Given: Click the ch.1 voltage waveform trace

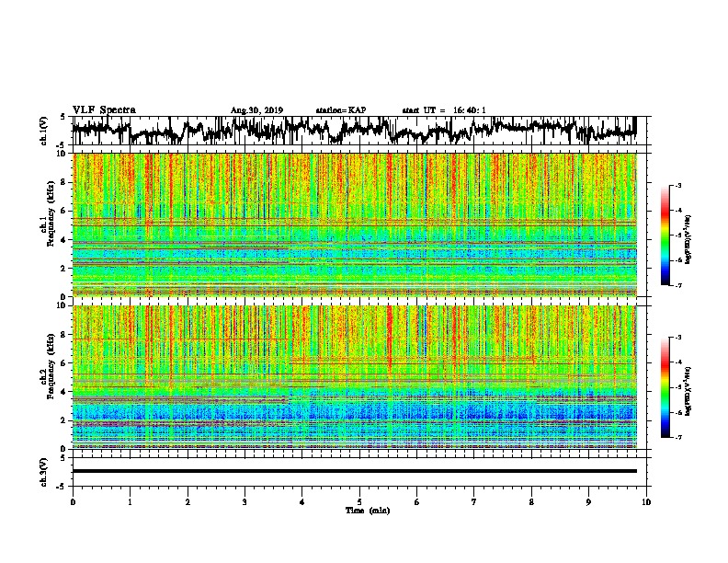Looking at the screenshot, I should pos(355,130).
